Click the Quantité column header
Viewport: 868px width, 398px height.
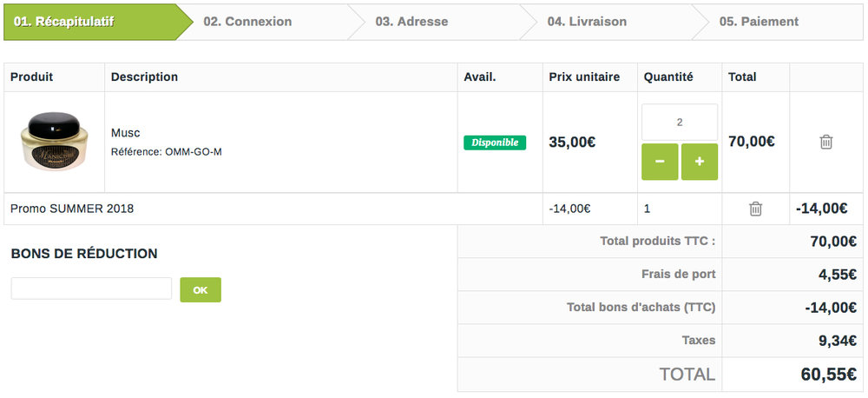[x=668, y=76]
